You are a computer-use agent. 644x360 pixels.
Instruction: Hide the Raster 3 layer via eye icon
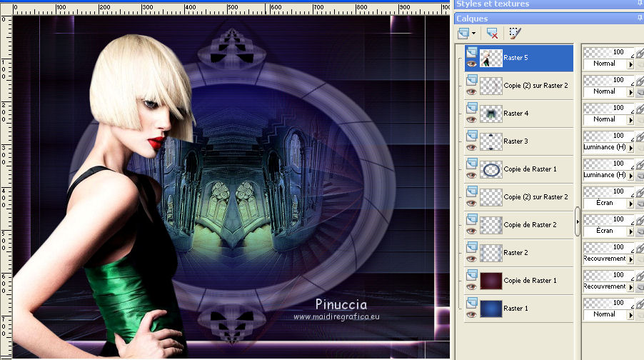471,147
